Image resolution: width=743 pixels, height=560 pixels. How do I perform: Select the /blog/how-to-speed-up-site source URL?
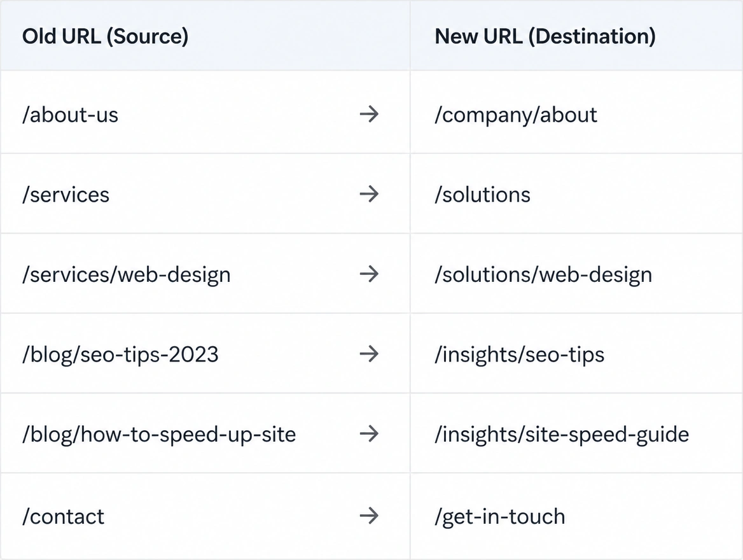(x=159, y=435)
